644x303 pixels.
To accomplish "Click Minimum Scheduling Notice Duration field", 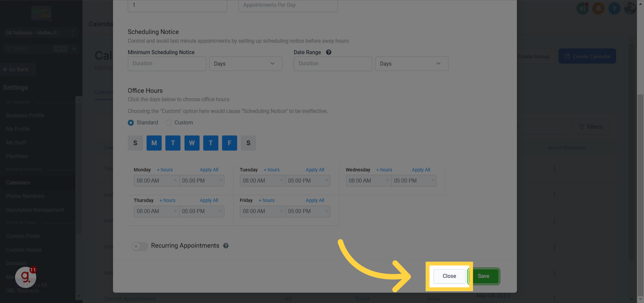I will pyautogui.click(x=167, y=63).
